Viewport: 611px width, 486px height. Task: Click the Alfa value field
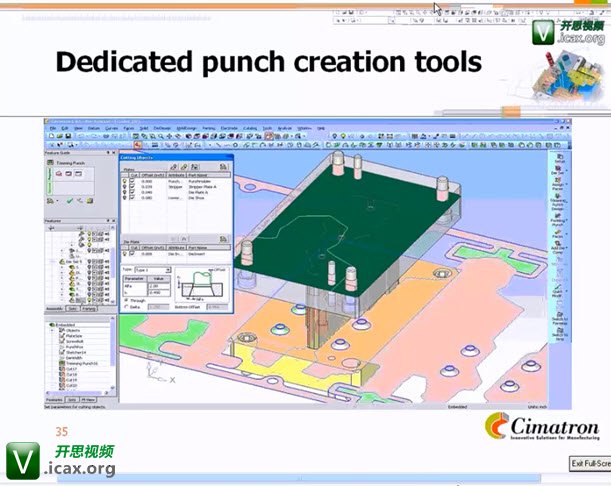(x=159, y=286)
